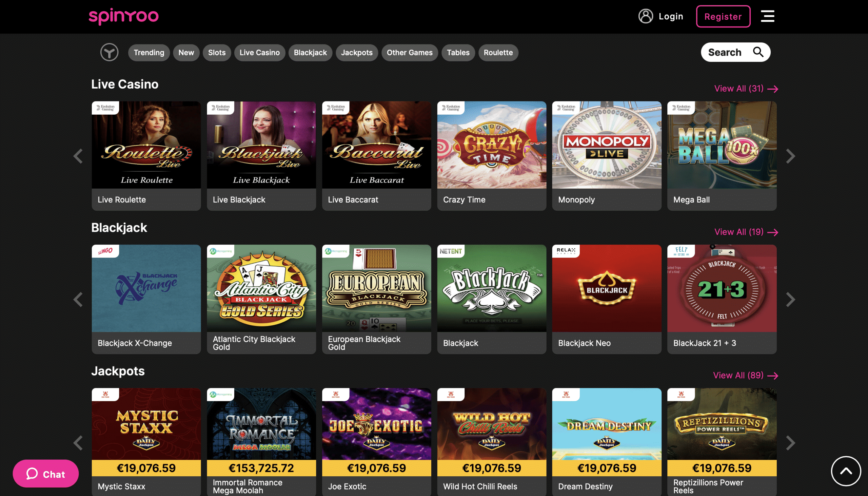868x496 pixels.
Task: Click Evolution Gaming badge on Live Roulette
Action: pyautogui.click(x=105, y=108)
